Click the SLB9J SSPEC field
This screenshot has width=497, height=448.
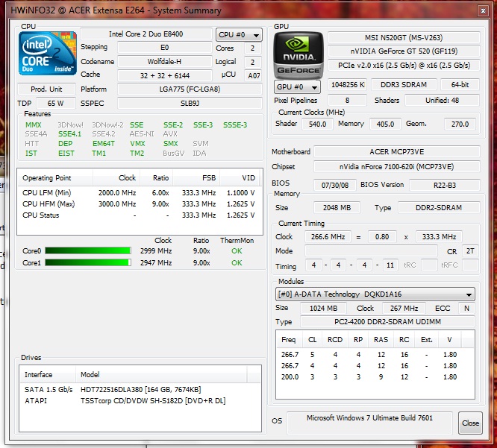coord(190,103)
